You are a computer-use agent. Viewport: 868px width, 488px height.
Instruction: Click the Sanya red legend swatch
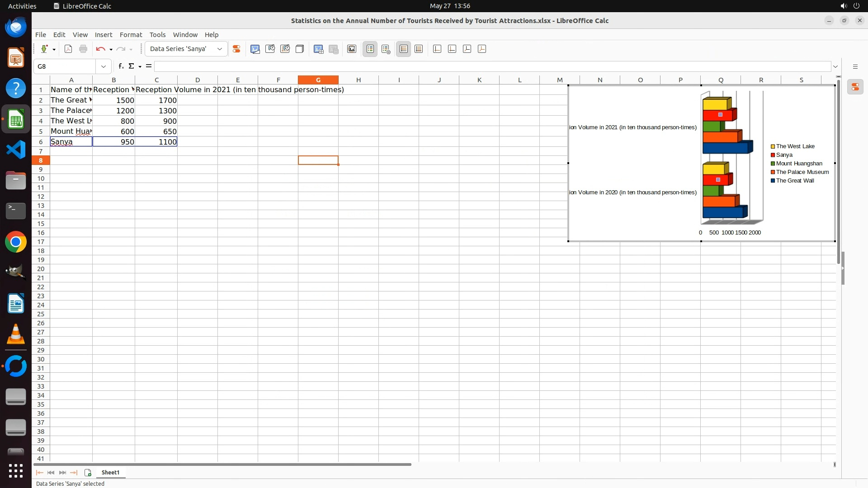773,155
